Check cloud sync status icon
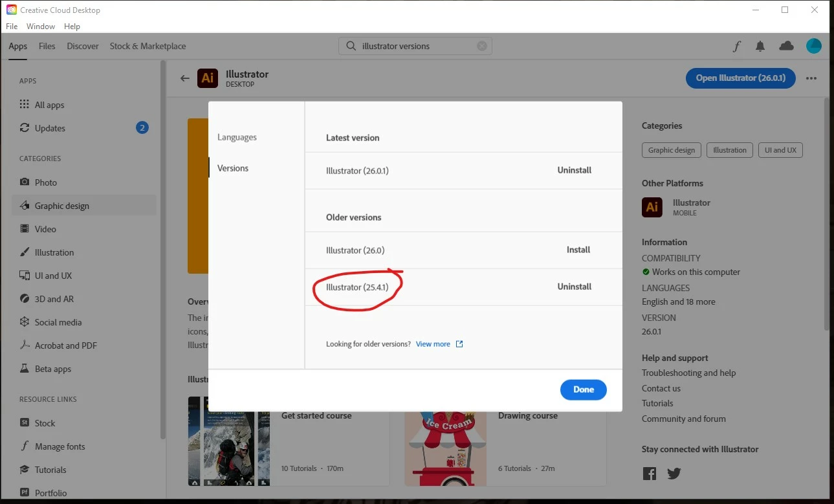 (787, 46)
